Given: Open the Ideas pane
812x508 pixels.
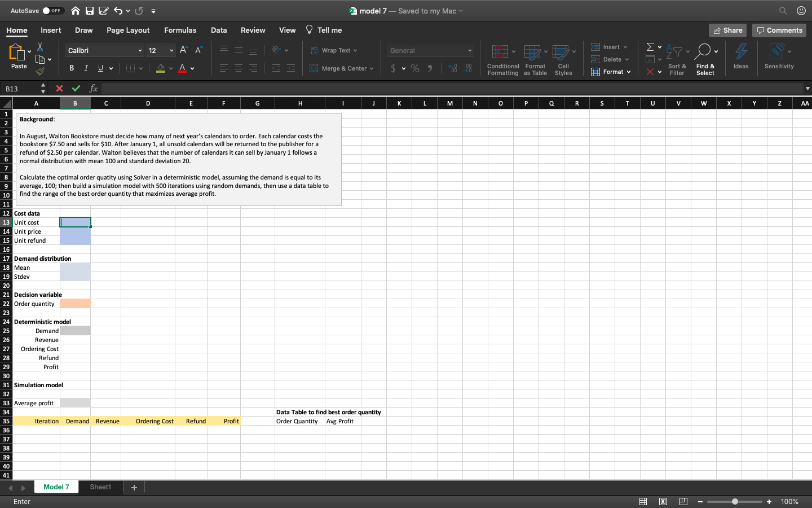Looking at the screenshot, I should tap(740, 56).
